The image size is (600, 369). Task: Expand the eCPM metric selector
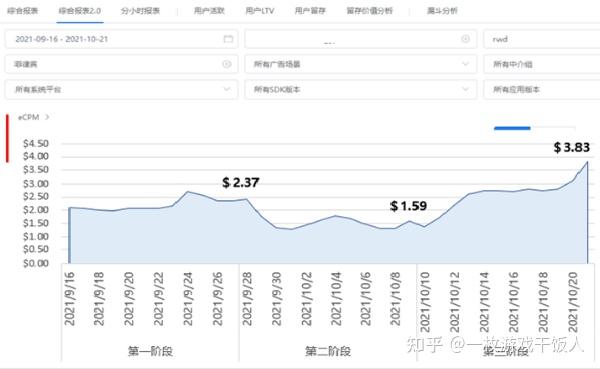coord(33,117)
